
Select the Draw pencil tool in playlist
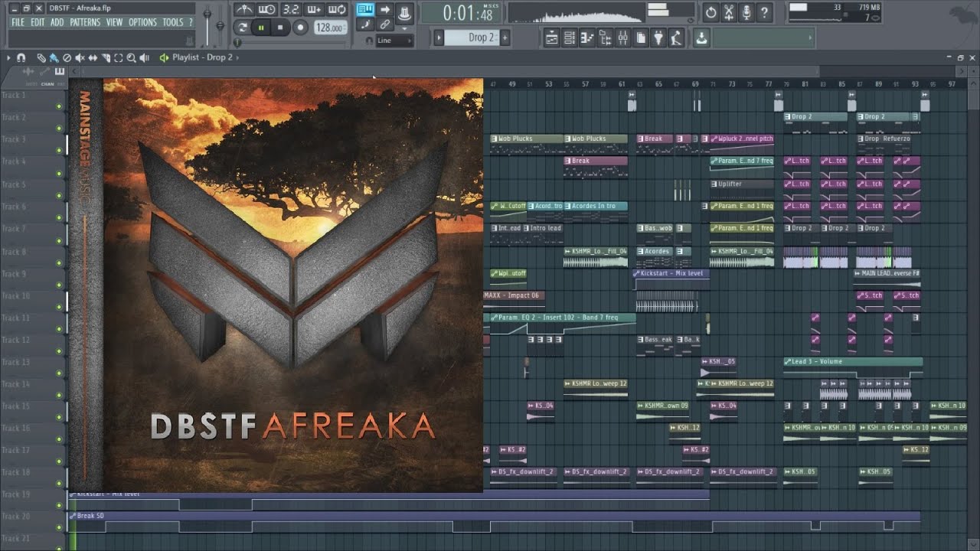[x=41, y=58]
